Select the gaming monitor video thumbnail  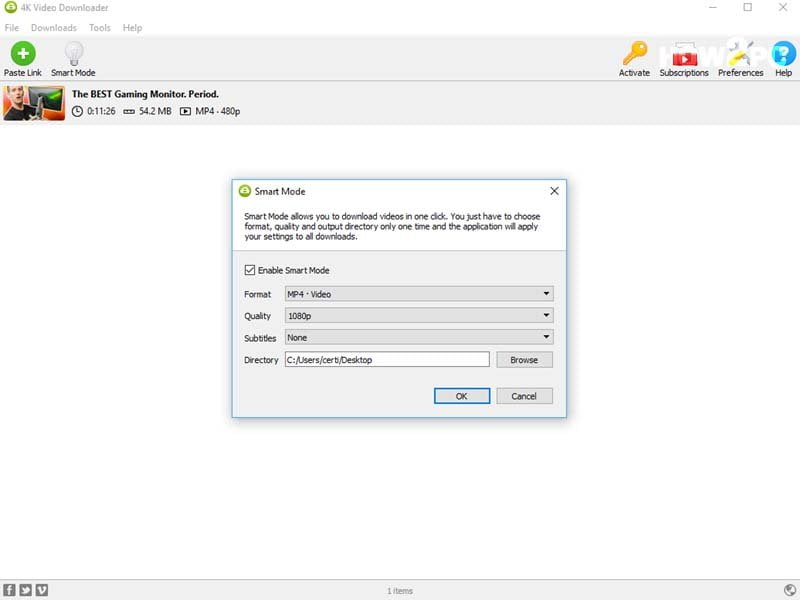[34, 103]
